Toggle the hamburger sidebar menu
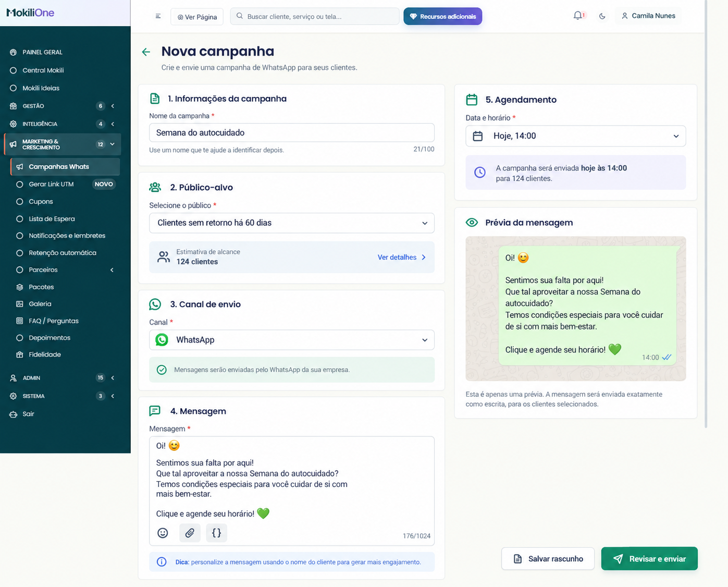The image size is (728, 587). point(158,16)
